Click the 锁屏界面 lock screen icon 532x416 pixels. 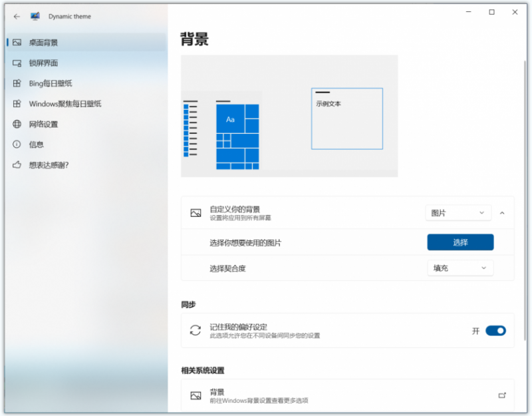17,63
